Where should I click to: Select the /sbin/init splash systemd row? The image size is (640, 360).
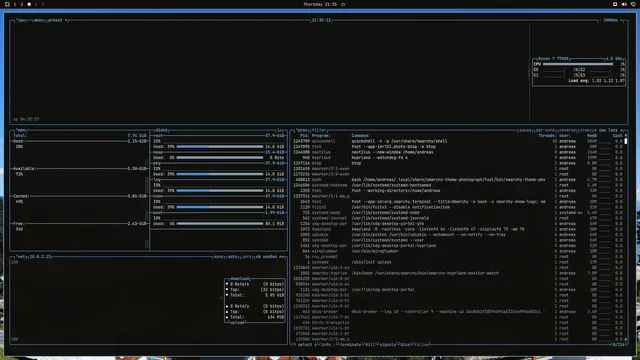pyautogui.click(x=458, y=262)
